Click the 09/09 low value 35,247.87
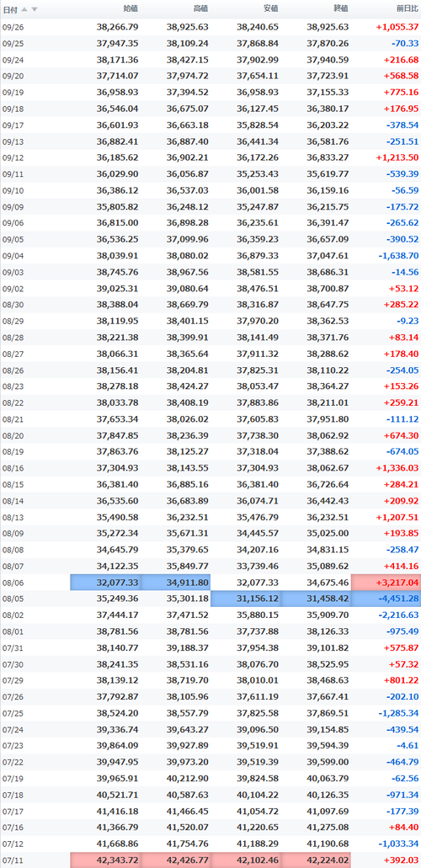This screenshot has height=868, width=421. point(258,207)
